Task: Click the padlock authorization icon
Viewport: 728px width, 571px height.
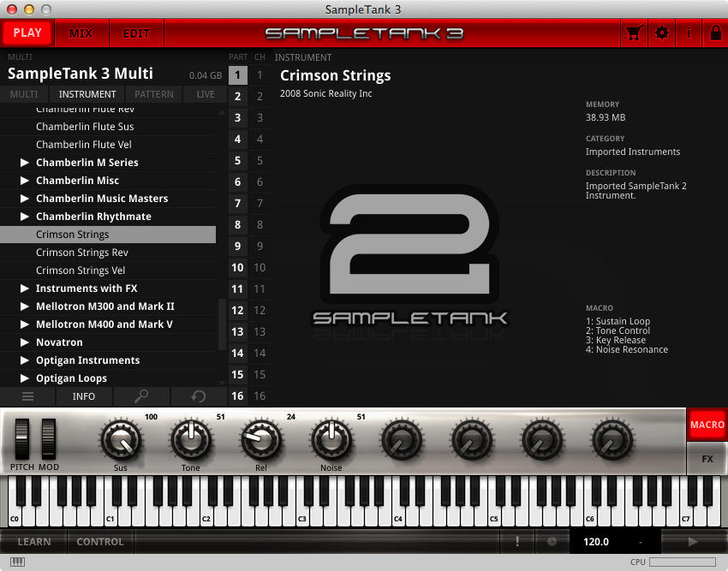Action: [715, 33]
